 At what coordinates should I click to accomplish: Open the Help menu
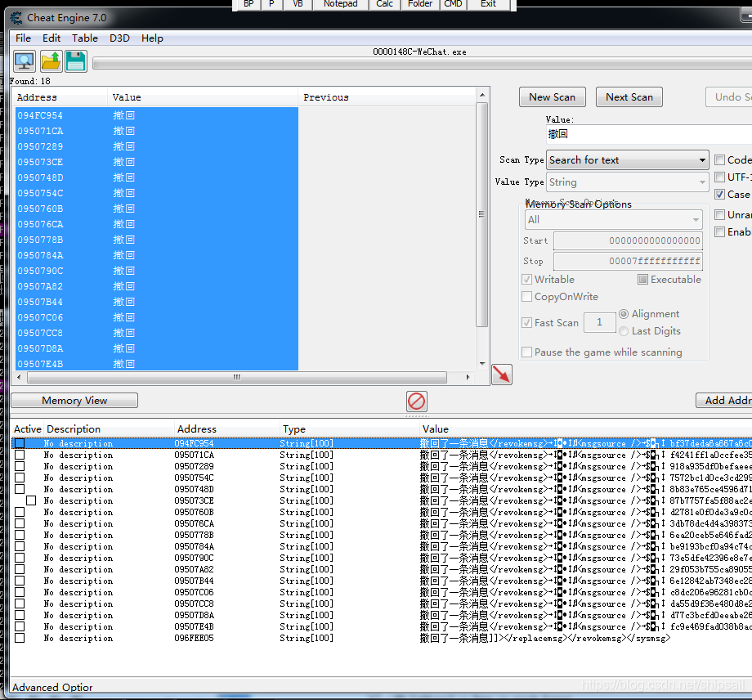[152, 38]
